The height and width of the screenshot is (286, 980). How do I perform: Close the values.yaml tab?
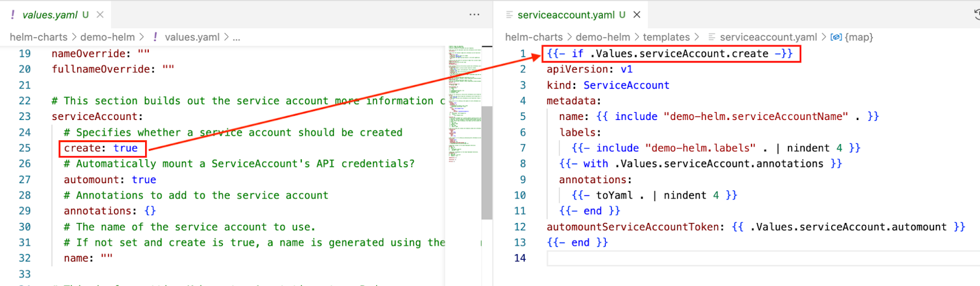tap(100, 15)
